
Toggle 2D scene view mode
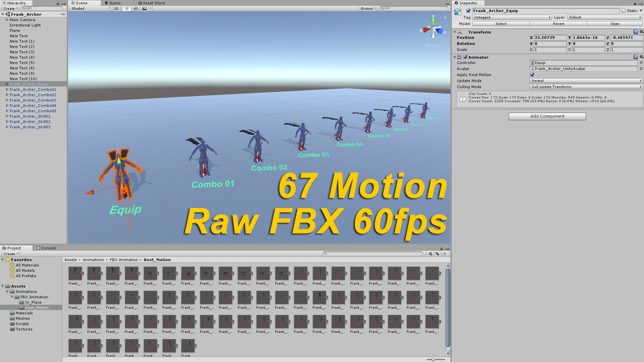116,9
